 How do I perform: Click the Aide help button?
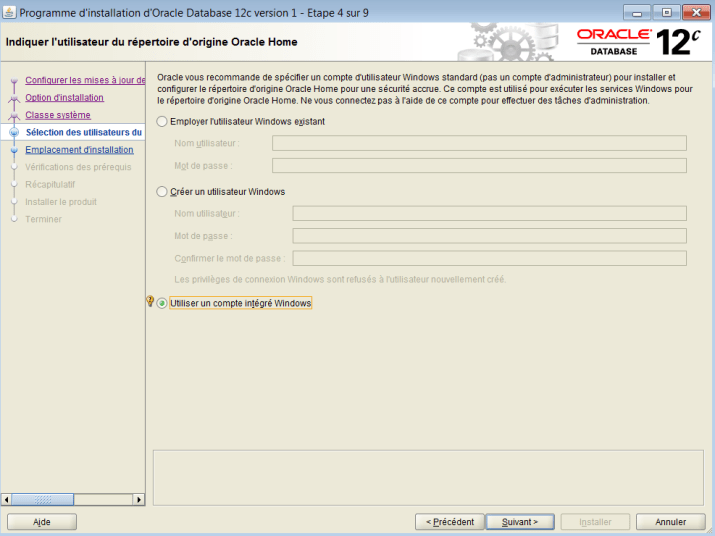click(42, 522)
